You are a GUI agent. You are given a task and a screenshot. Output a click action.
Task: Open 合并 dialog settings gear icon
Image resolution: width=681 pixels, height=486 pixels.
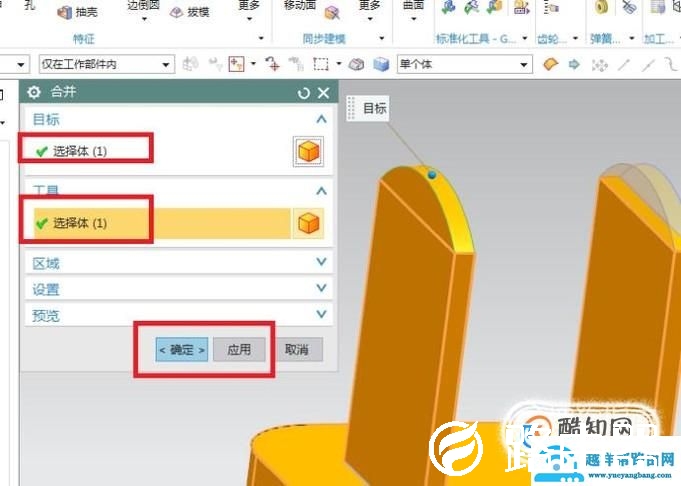tap(34, 93)
